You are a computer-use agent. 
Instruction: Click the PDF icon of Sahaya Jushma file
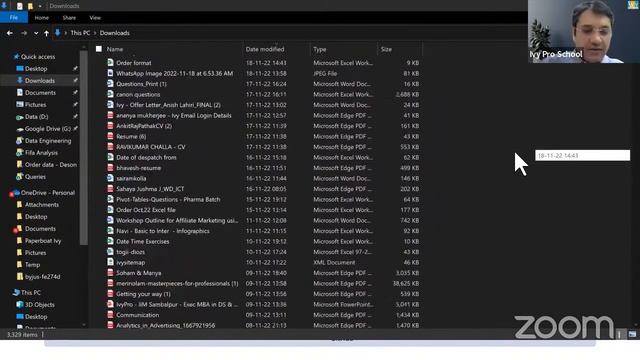click(x=110, y=189)
